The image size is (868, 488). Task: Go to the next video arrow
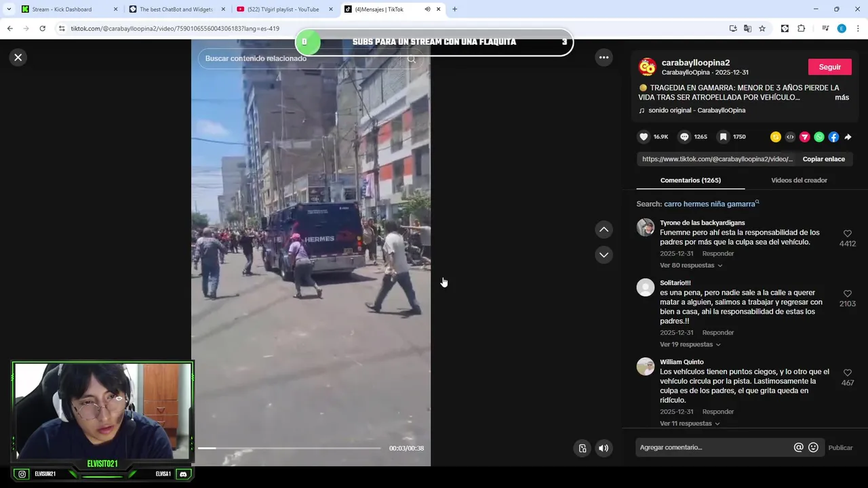(604, 255)
